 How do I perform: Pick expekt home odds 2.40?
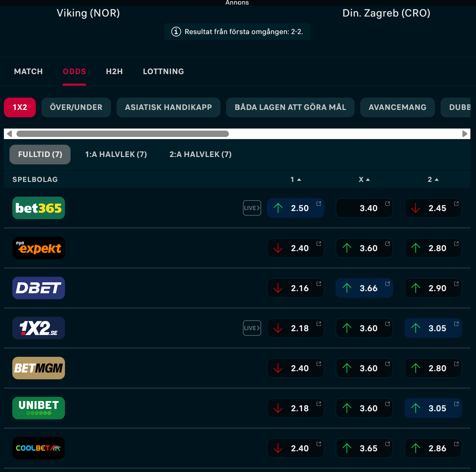pyautogui.click(x=296, y=248)
